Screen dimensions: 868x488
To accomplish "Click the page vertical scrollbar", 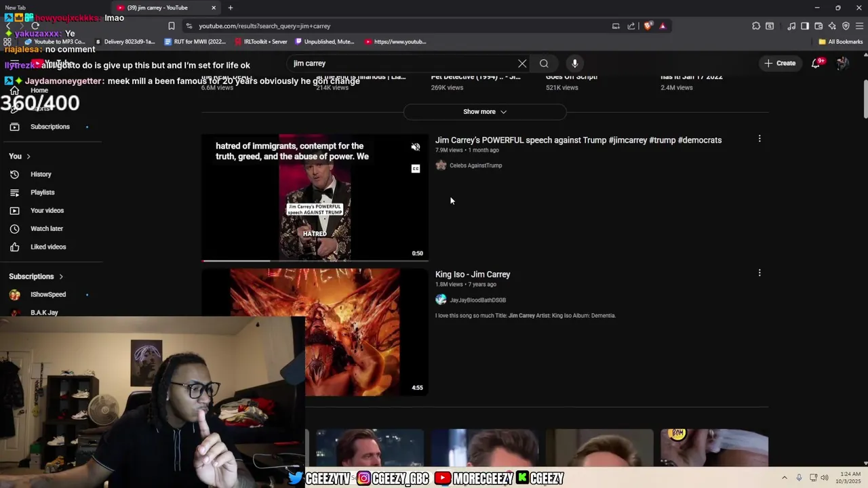I will click(865, 100).
